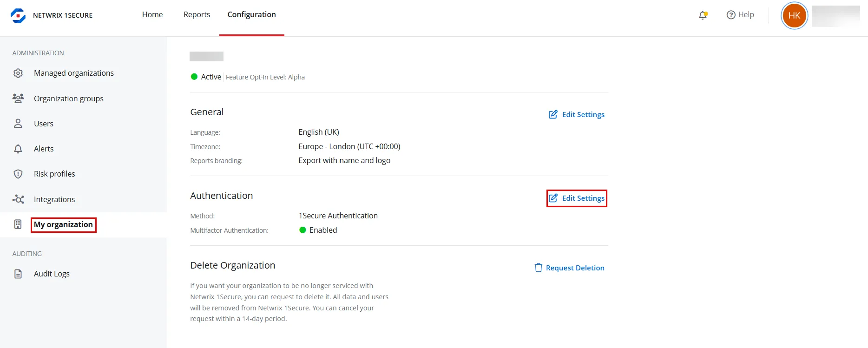Click the Users person icon
The width and height of the screenshot is (868, 348).
click(x=18, y=123)
